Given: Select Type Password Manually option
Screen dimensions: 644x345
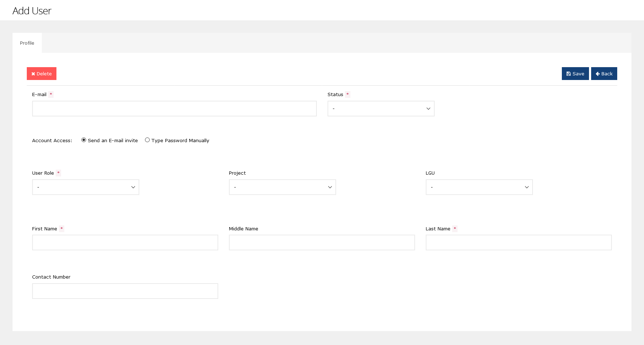Looking at the screenshot, I should [147, 140].
